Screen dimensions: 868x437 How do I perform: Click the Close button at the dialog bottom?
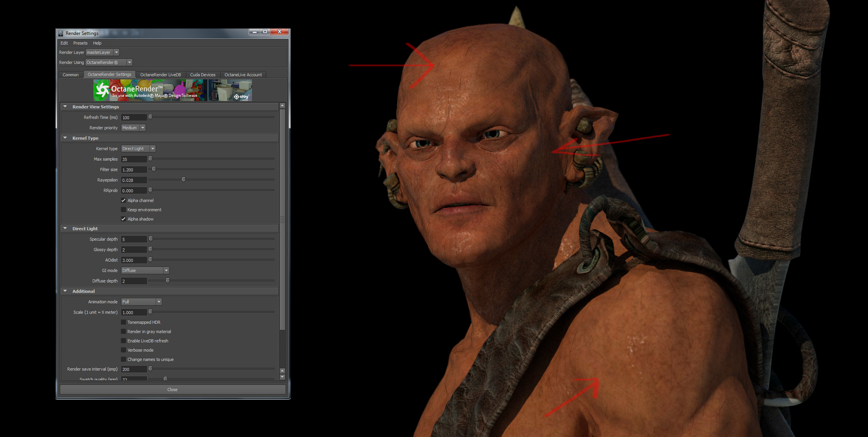point(173,390)
